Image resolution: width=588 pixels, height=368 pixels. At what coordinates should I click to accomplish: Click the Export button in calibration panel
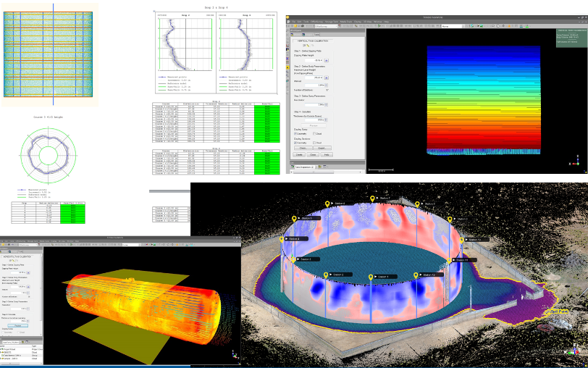(x=324, y=148)
